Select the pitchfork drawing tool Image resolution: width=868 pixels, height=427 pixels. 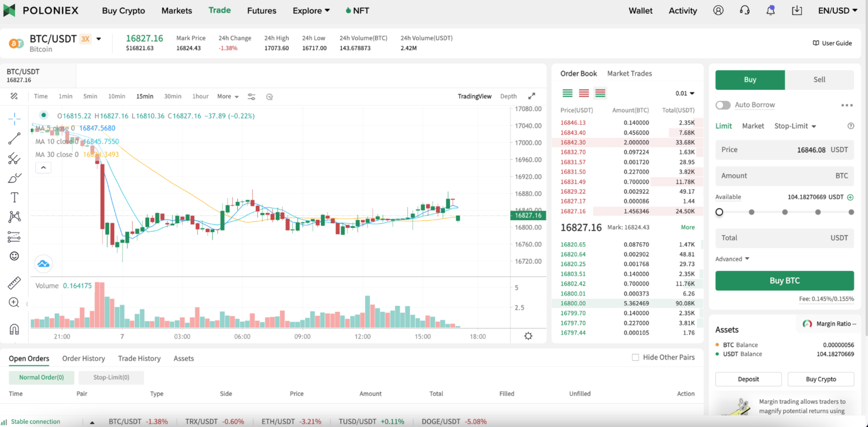[x=14, y=158]
